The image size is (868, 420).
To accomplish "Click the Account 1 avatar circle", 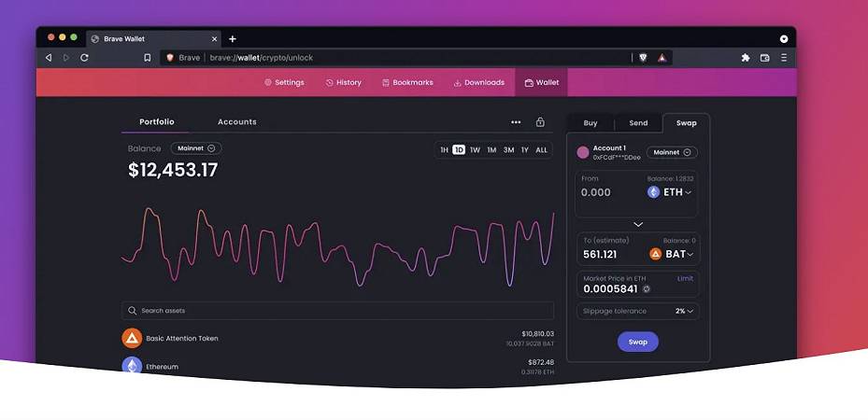I will click(x=583, y=152).
